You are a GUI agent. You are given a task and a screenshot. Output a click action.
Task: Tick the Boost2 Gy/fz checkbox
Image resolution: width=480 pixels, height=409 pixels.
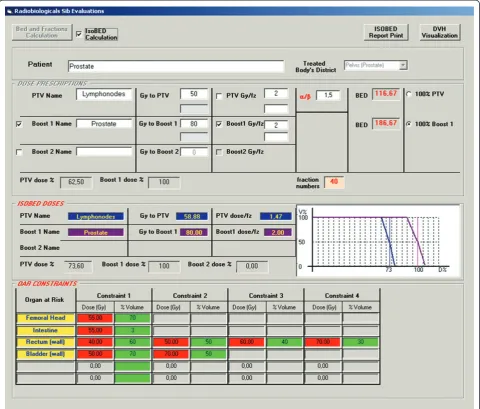219,152
